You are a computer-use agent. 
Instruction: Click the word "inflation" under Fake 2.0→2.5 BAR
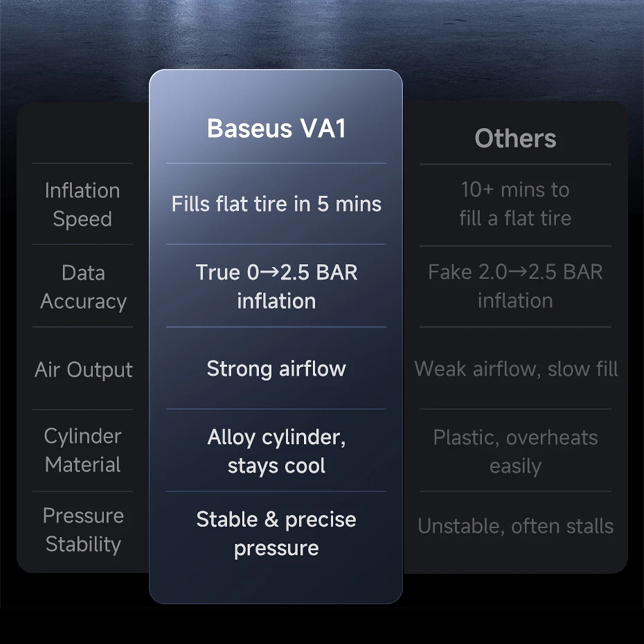[x=515, y=301]
